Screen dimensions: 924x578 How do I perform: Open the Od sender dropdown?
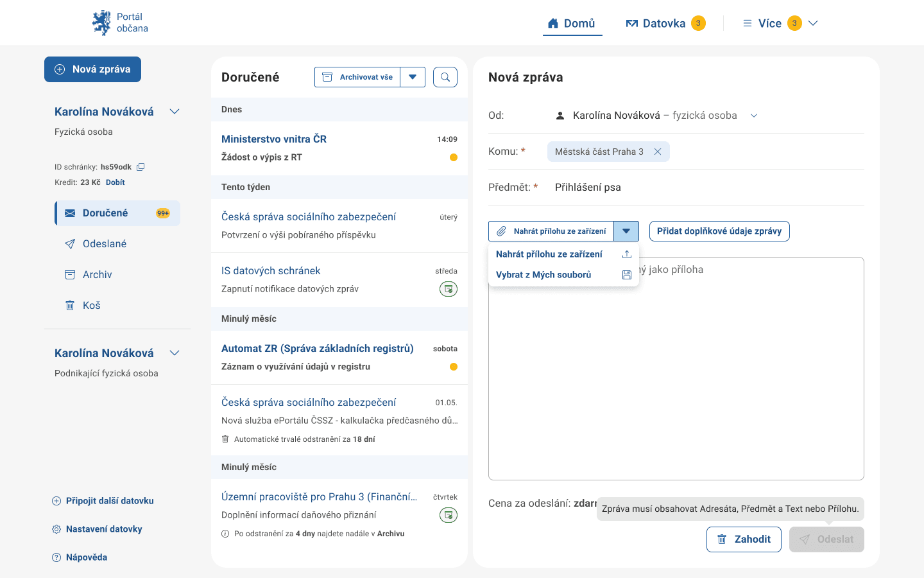(x=754, y=116)
